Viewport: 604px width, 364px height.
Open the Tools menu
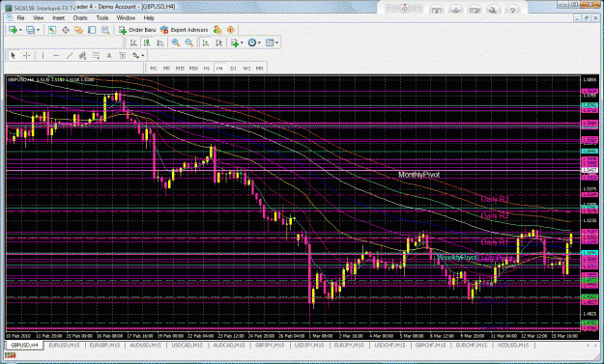click(102, 18)
